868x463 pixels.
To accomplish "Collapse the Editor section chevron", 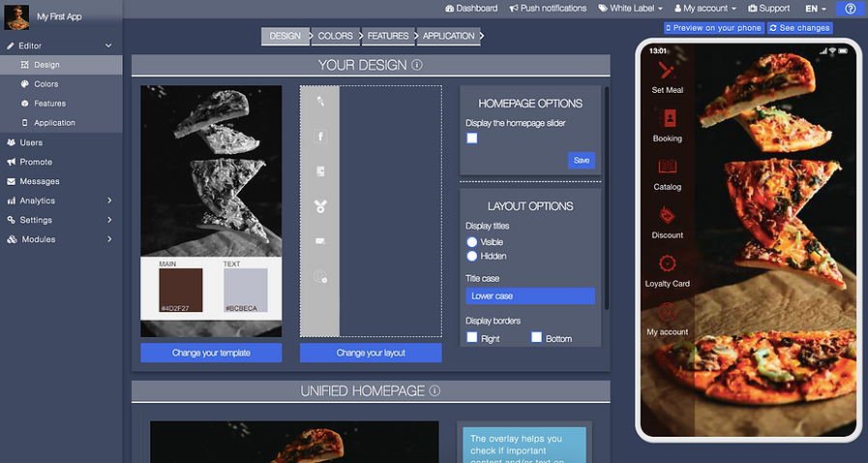I will point(108,46).
